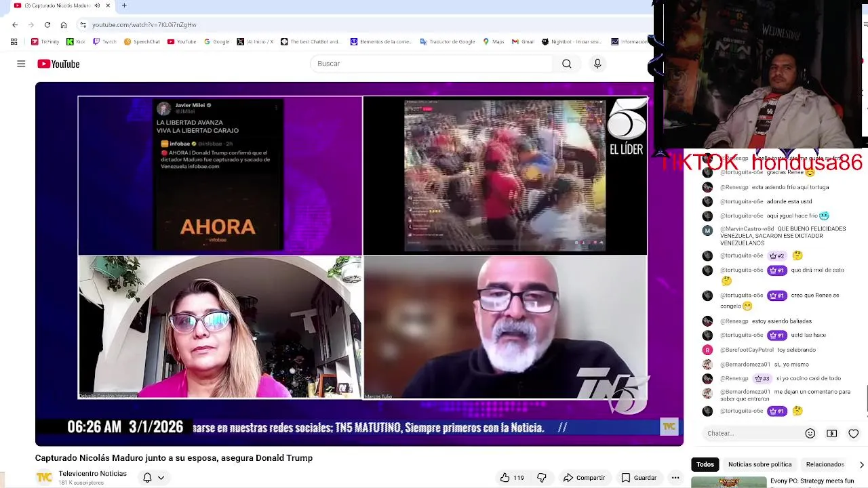This screenshot has width=868, height=488.
Task: Open the emoji picker in chat
Action: point(810,433)
